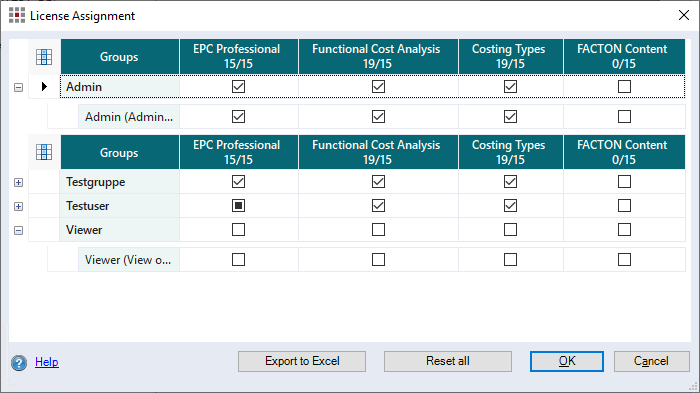Click the resize grip at window corner
The height and width of the screenshot is (393, 700).
pyautogui.click(x=693, y=387)
